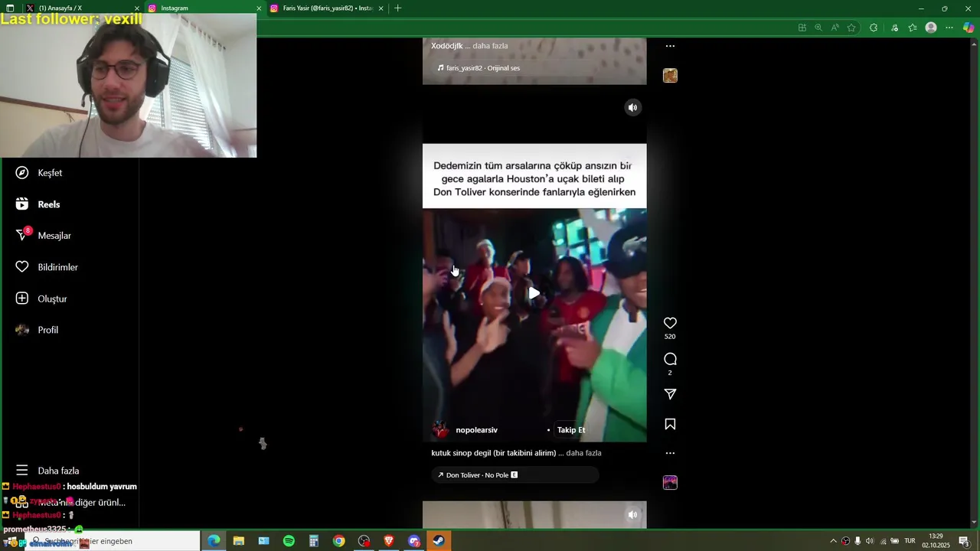The width and height of the screenshot is (980, 551).
Task: Show hidden system tray icons
Action: click(833, 541)
